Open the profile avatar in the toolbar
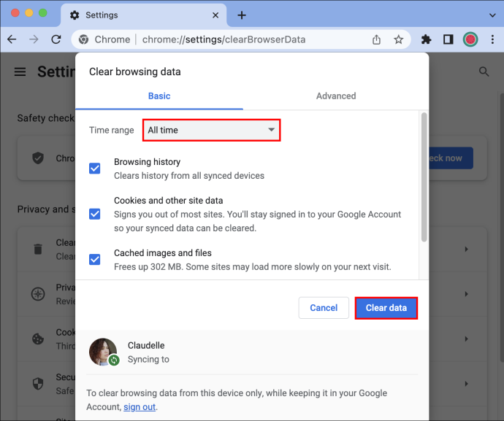This screenshot has height=421, width=504. point(470,39)
